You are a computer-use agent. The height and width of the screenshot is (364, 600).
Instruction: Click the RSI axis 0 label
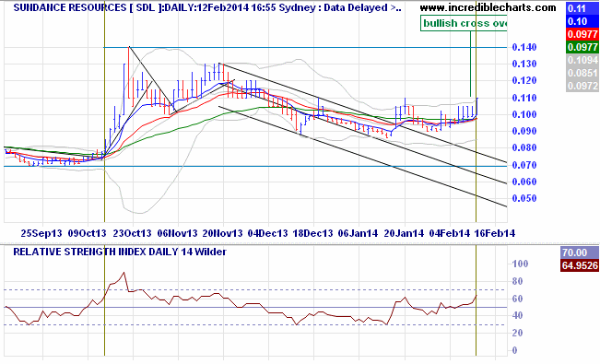tap(514, 350)
